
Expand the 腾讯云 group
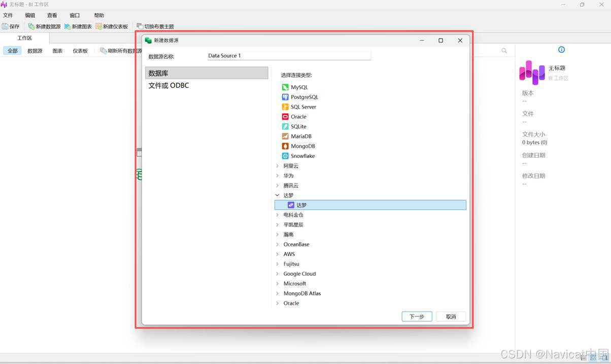coord(277,186)
